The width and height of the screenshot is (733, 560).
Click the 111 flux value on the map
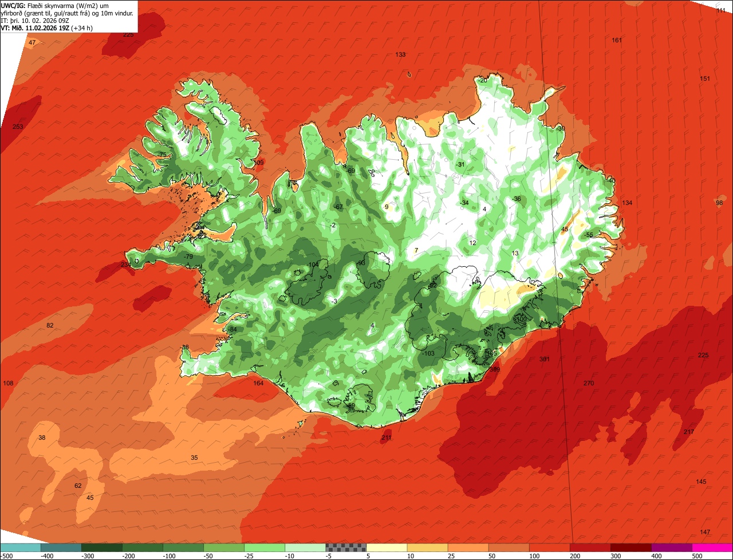coord(721,11)
